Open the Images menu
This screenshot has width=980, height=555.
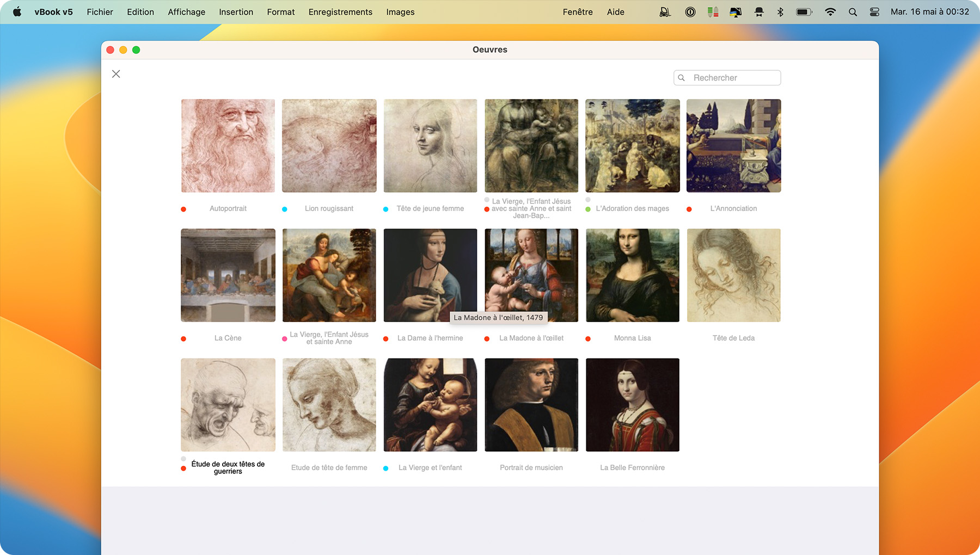tap(401, 12)
